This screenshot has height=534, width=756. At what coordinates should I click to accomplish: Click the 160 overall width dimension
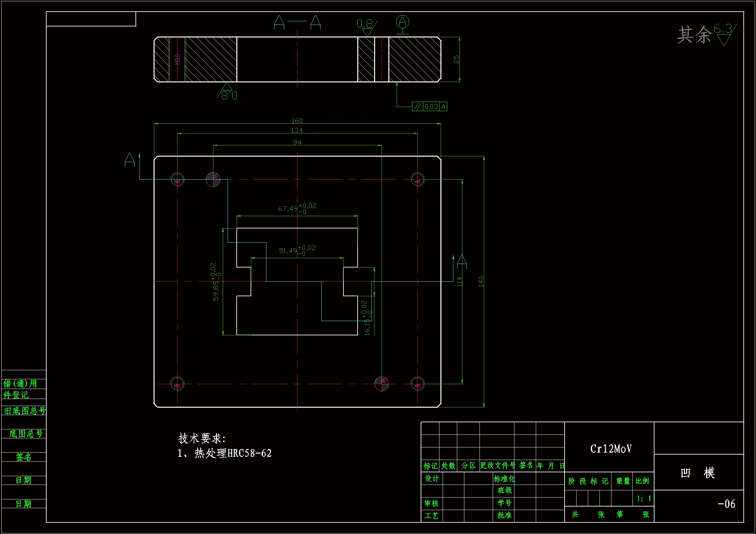(297, 121)
